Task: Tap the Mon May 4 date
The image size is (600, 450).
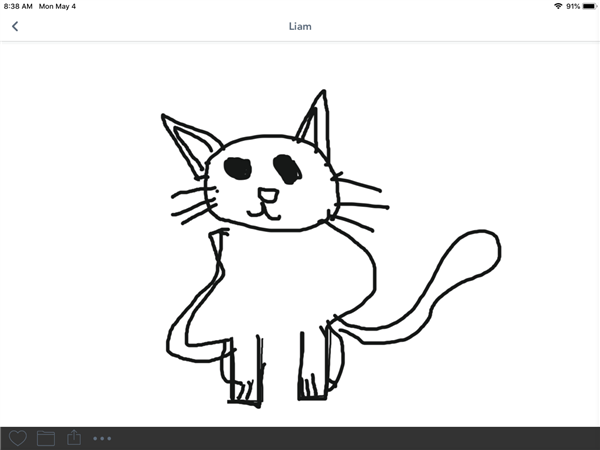Action: [x=57, y=7]
